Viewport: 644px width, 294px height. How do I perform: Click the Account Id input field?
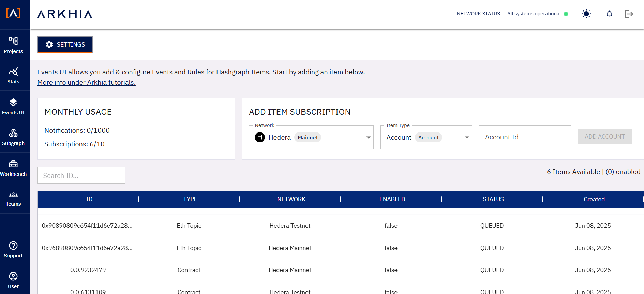click(525, 137)
